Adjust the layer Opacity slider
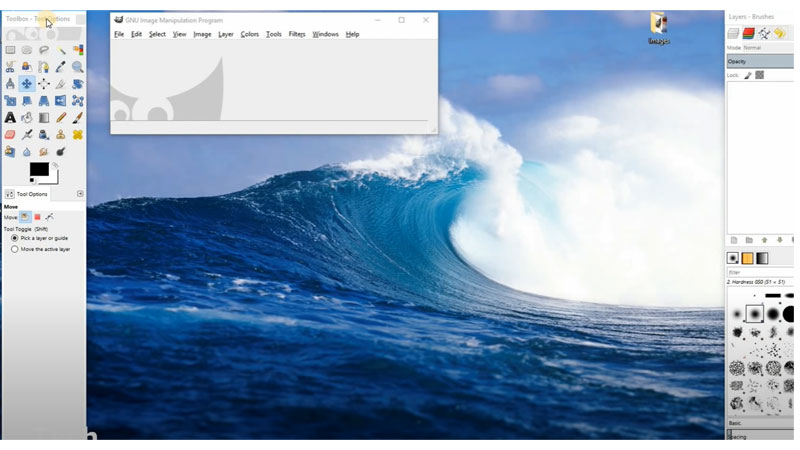The image size is (800, 450). click(x=760, y=61)
